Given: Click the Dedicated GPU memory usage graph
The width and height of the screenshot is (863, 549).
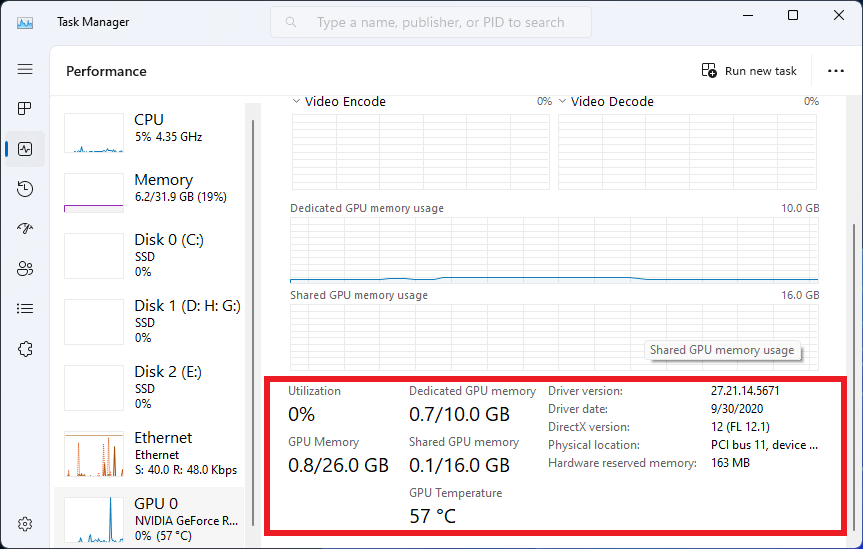Looking at the screenshot, I should (554, 250).
